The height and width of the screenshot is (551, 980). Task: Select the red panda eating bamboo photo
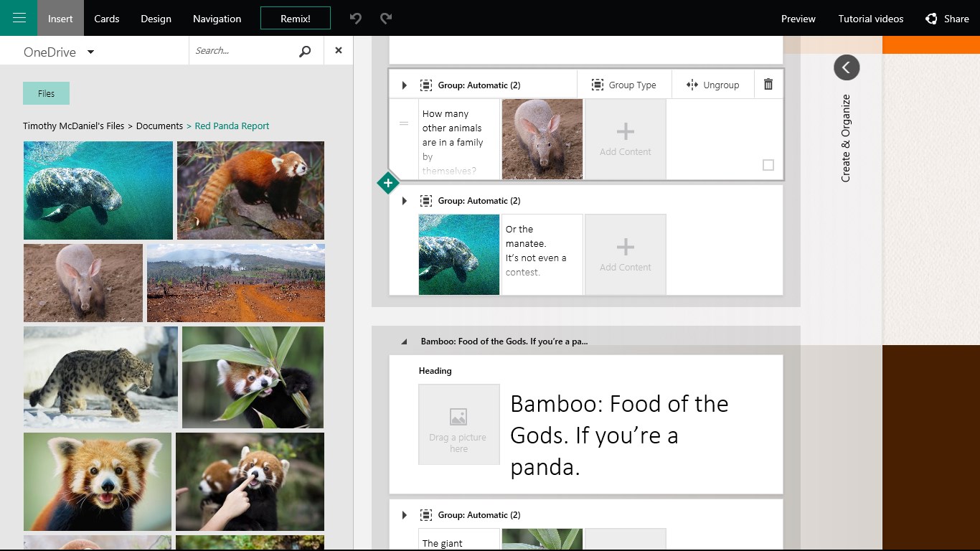[253, 377]
